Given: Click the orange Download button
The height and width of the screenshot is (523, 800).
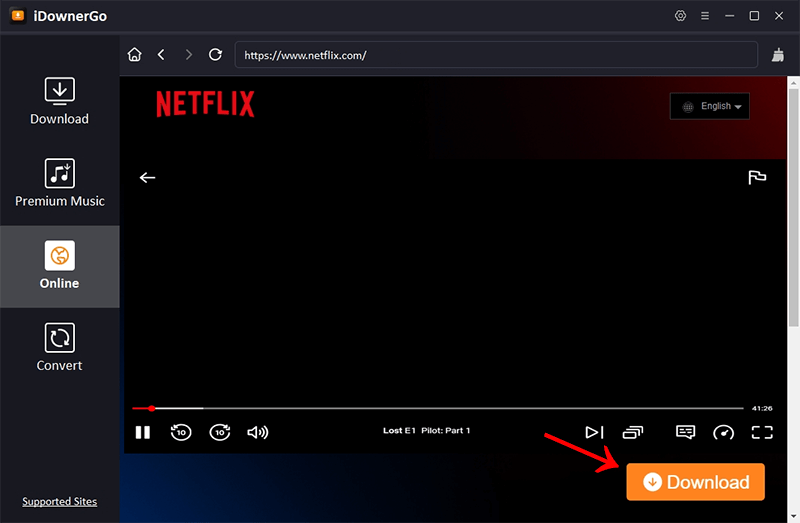Looking at the screenshot, I should [x=695, y=482].
